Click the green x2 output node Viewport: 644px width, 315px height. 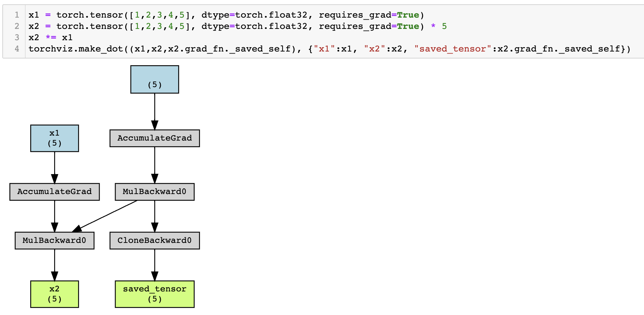click(54, 294)
